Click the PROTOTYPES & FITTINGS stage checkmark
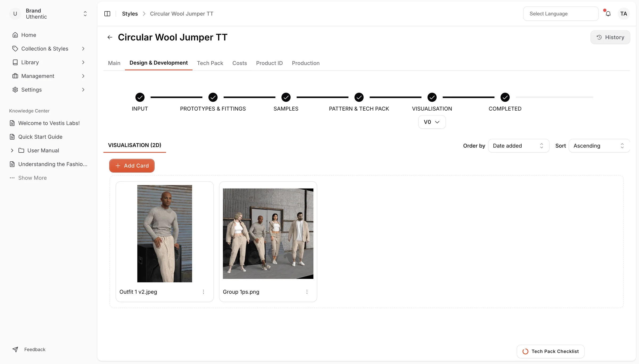This screenshot has height=364, width=639. coord(213,97)
